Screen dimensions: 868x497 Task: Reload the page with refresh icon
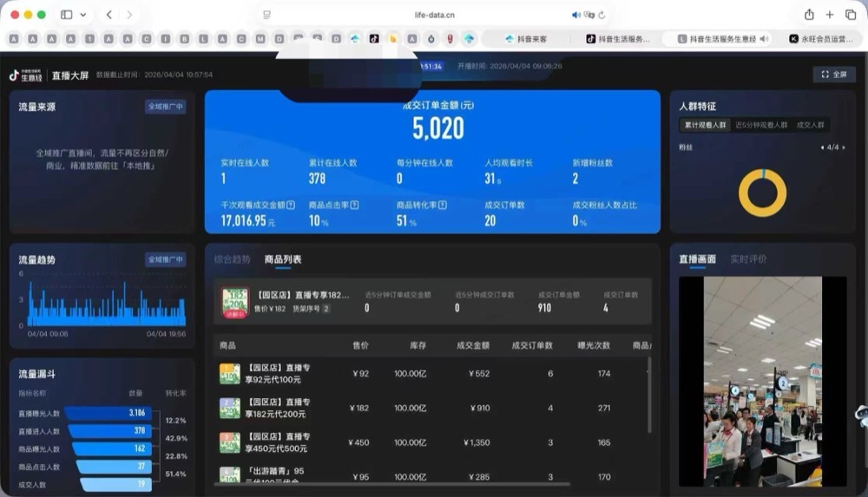(602, 15)
